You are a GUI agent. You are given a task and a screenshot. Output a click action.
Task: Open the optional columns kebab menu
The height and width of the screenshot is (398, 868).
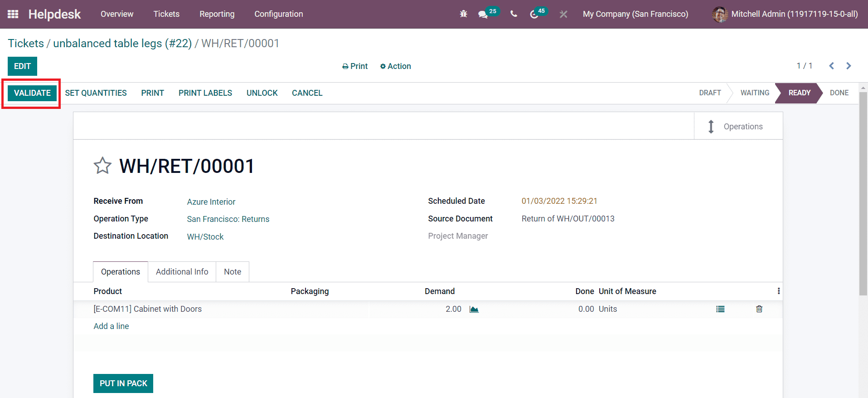coord(779,291)
